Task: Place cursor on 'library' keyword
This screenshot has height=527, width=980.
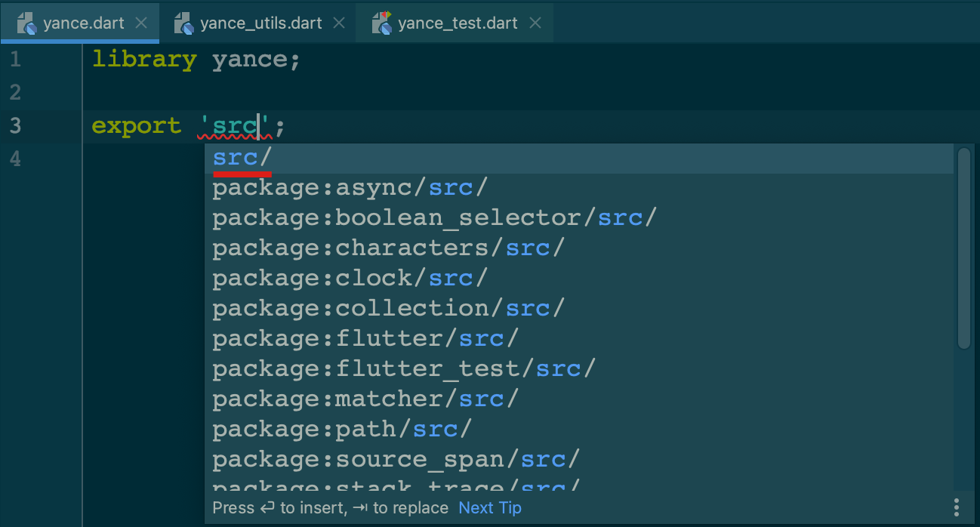Action: point(144,60)
